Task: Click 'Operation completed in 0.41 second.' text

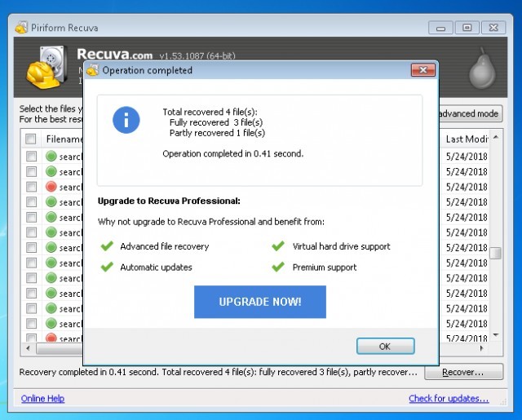Action: [x=233, y=154]
